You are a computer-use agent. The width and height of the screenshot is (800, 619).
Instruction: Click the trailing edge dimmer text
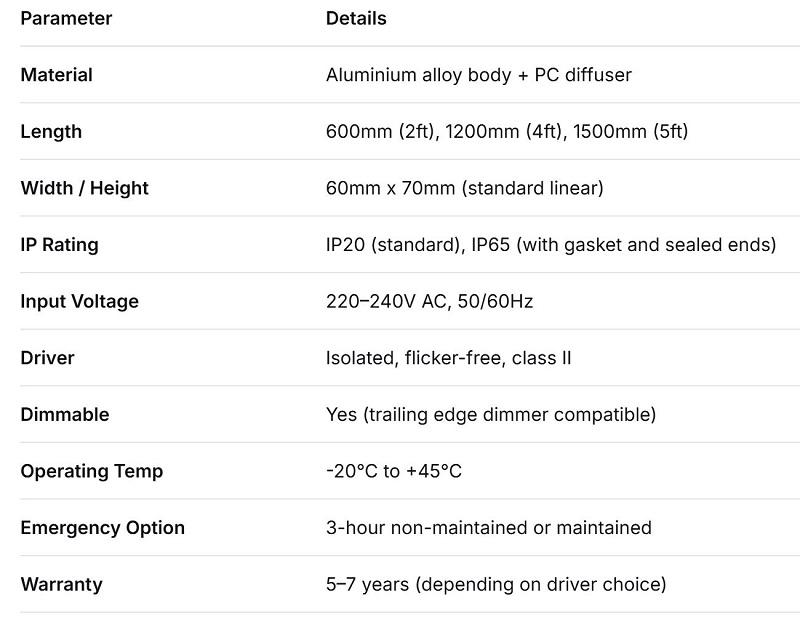pos(491,414)
